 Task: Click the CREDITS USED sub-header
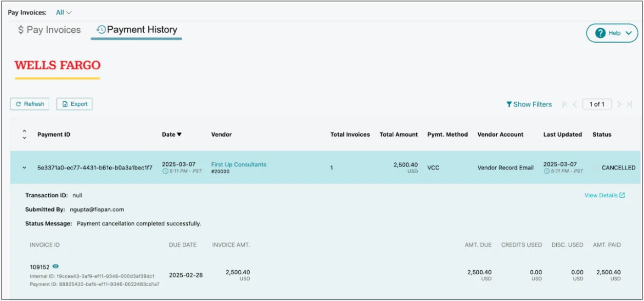(521, 245)
